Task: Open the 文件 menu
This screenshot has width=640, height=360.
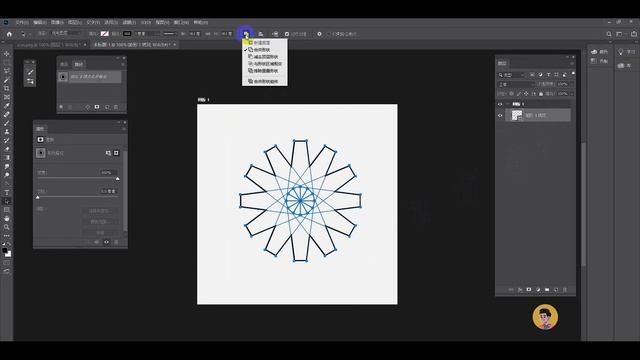Action: [x=22, y=22]
